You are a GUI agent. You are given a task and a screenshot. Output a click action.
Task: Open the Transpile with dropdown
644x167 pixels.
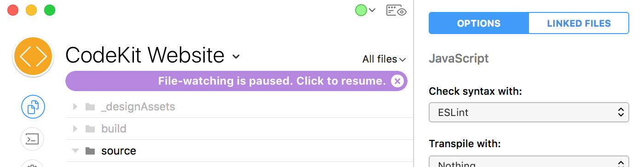click(529, 162)
